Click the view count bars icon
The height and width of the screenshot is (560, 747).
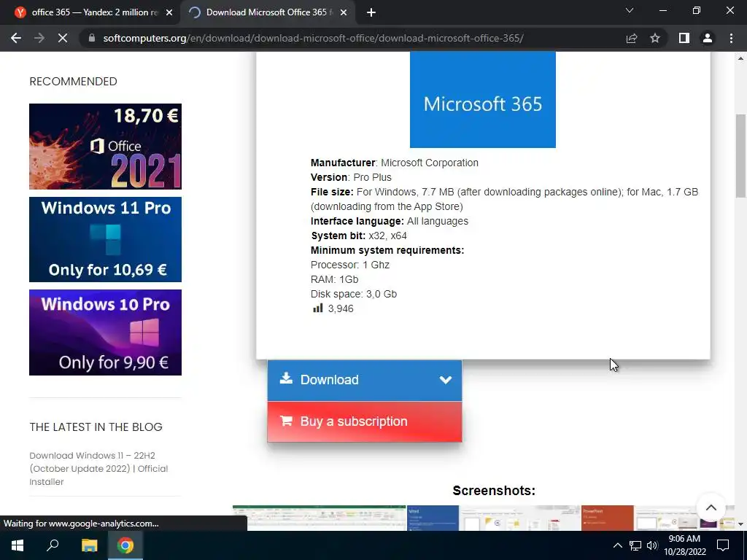tap(318, 308)
